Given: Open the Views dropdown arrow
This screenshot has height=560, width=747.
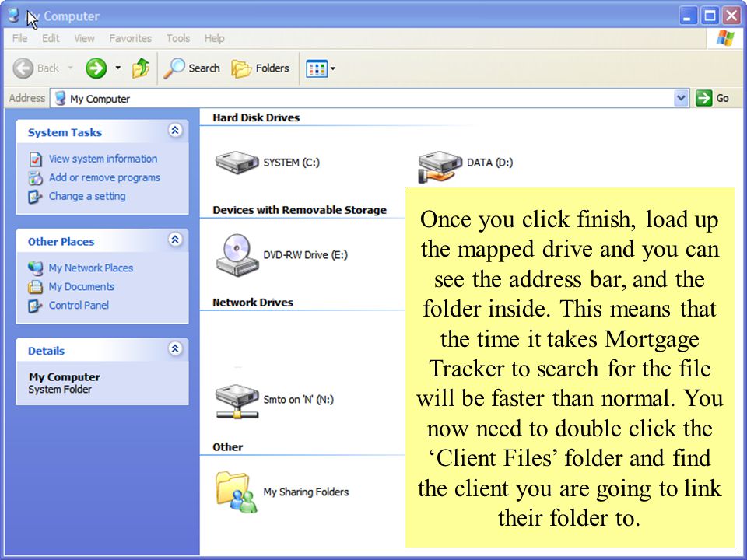Looking at the screenshot, I should [332, 68].
